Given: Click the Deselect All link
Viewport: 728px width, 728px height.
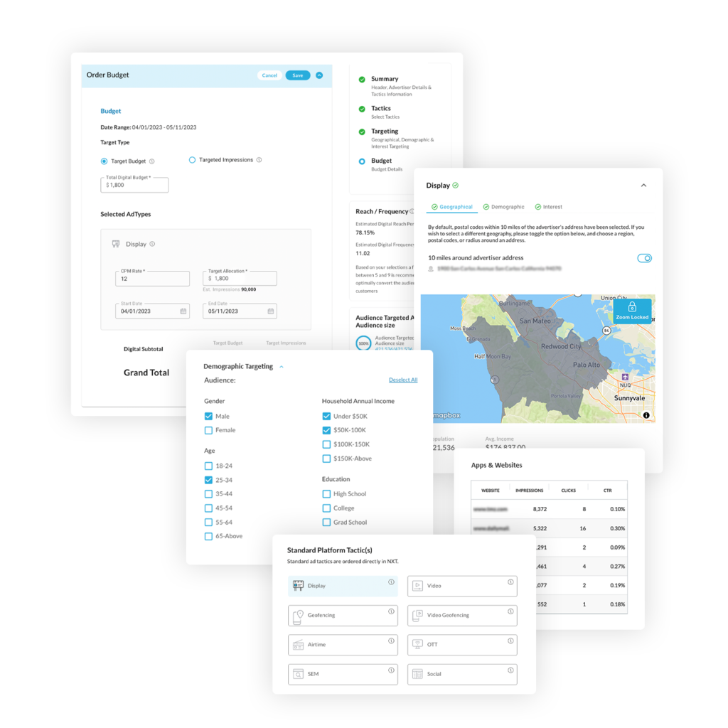Looking at the screenshot, I should coord(403,380).
